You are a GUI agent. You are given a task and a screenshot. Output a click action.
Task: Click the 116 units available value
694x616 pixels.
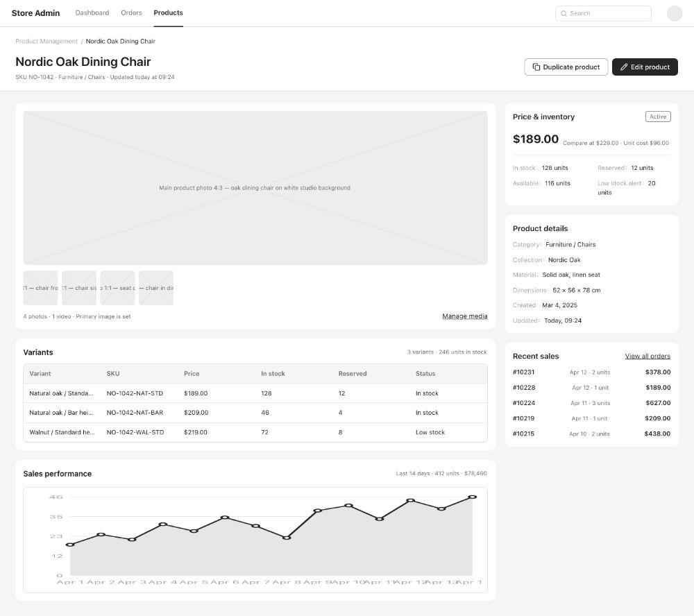(x=557, y=183)
